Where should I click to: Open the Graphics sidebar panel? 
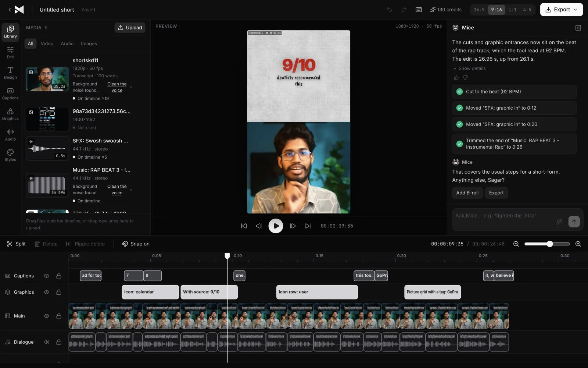(10, 114)
